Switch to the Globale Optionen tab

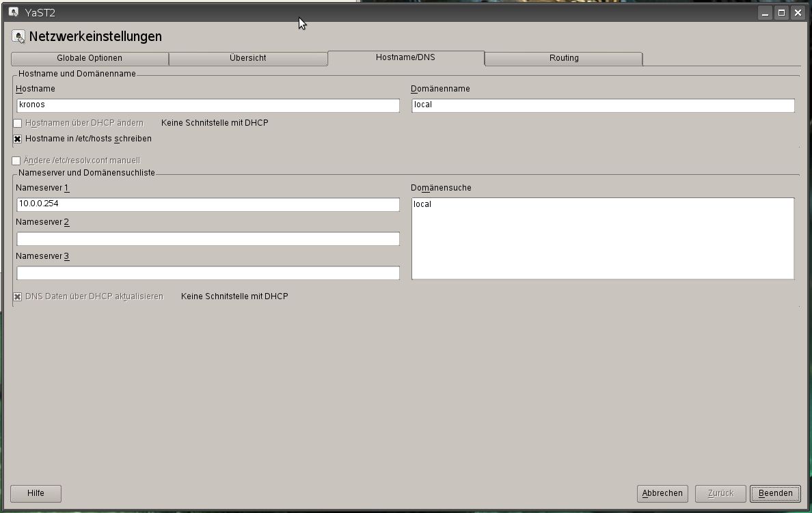(90, 58)
